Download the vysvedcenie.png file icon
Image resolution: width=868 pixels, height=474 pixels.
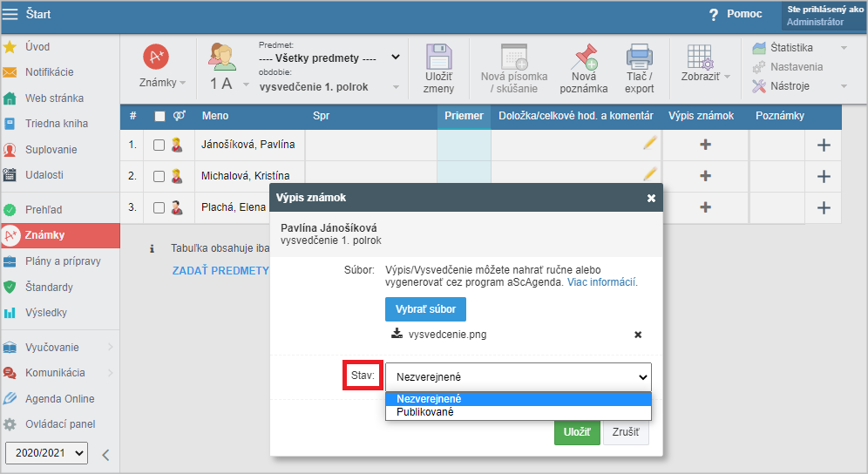(397, 334)
